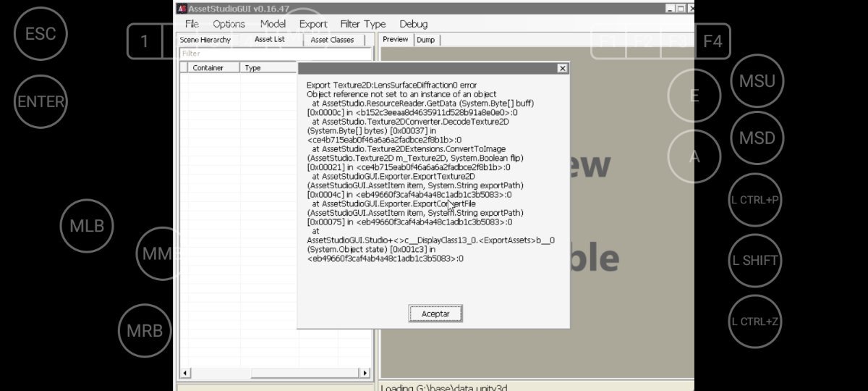
Task: Open the Debug menu
Action: (x=413, y=24)
